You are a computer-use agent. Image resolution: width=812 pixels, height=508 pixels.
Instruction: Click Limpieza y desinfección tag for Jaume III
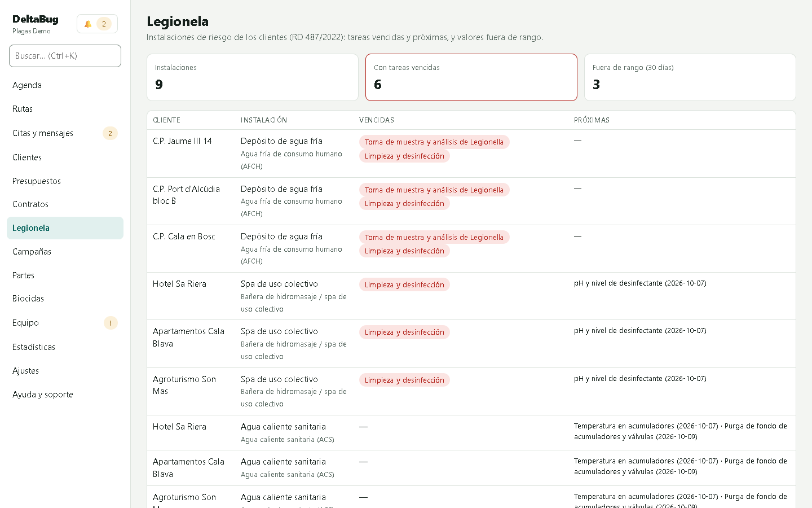[x=404, y=156]
